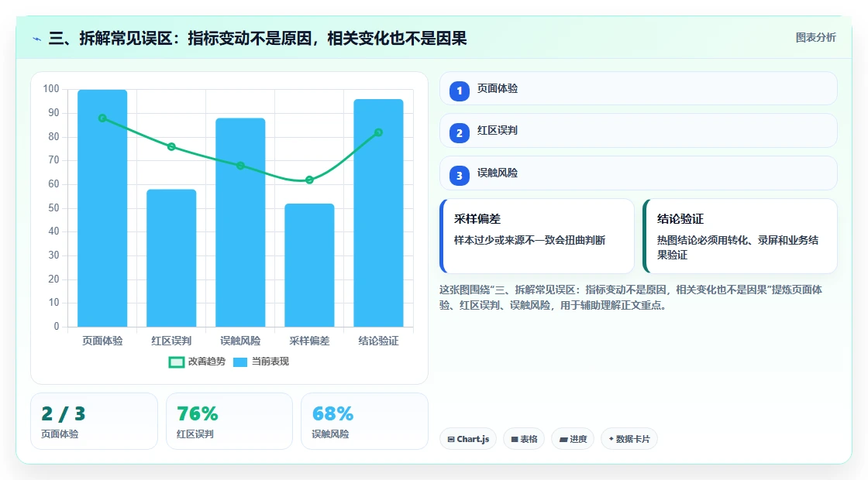Click the 68% stat card

click(364, 421)
